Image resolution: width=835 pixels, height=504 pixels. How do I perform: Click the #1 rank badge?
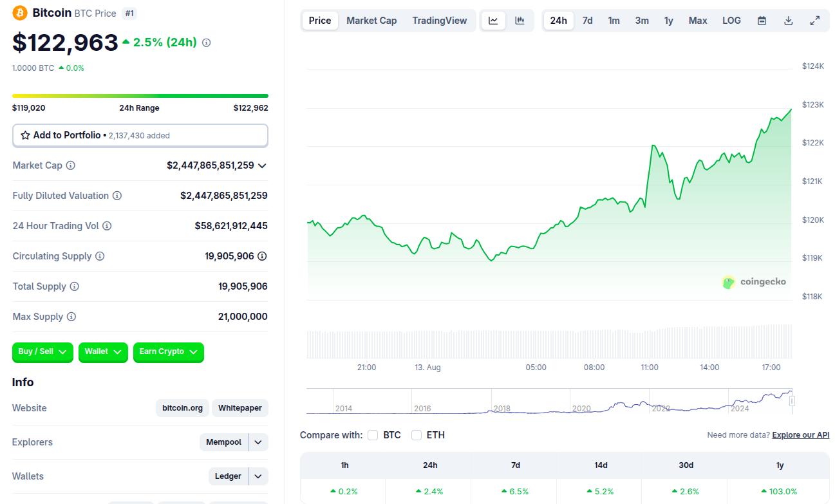tap(129, 13)
